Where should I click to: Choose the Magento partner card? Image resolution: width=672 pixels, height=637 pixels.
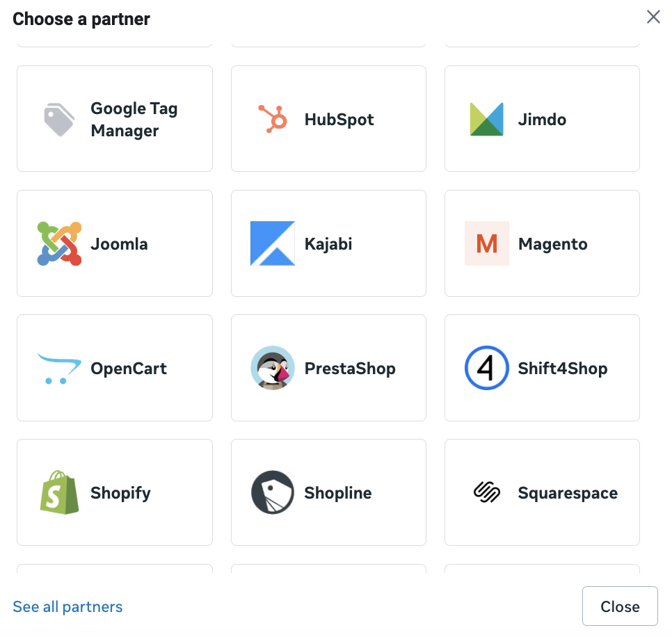pyautogui.click(x=541, y=243)
